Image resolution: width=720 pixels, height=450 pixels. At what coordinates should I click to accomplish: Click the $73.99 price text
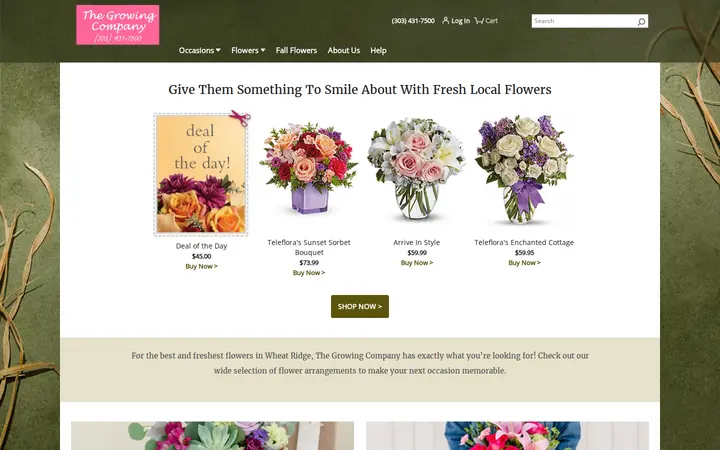(309, 263)
